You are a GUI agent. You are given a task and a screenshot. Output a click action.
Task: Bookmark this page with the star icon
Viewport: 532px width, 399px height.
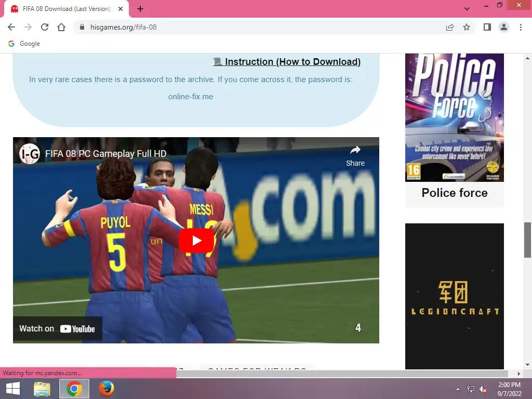[x=467, y=27]
